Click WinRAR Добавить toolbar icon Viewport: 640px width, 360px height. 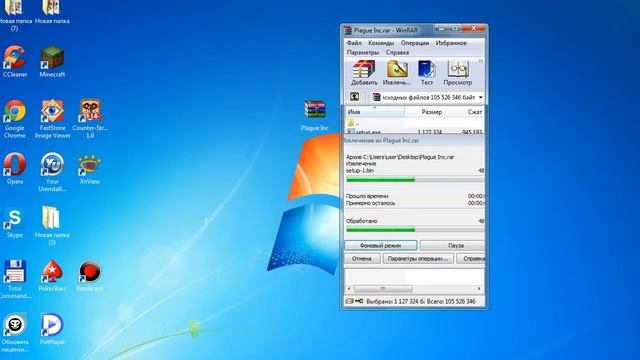point(364,73)
